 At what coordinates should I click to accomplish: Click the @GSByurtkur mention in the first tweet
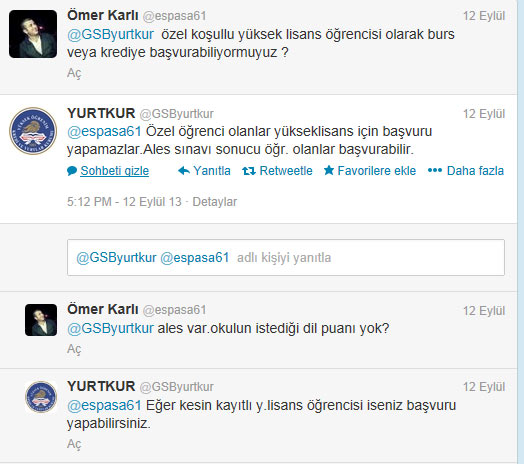[x=110, y=34]
